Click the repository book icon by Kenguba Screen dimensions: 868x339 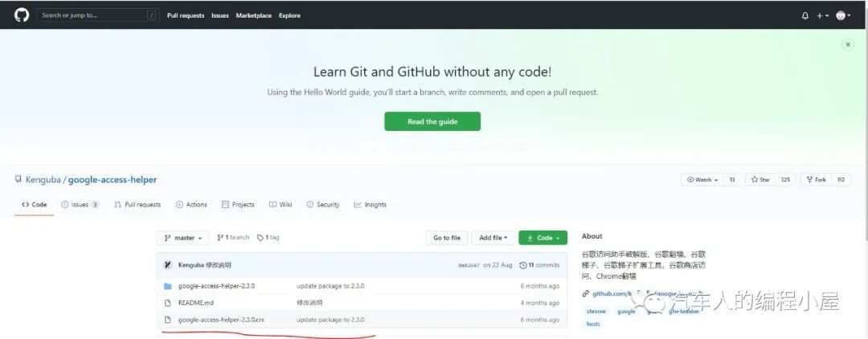click(x=18, y=180)
